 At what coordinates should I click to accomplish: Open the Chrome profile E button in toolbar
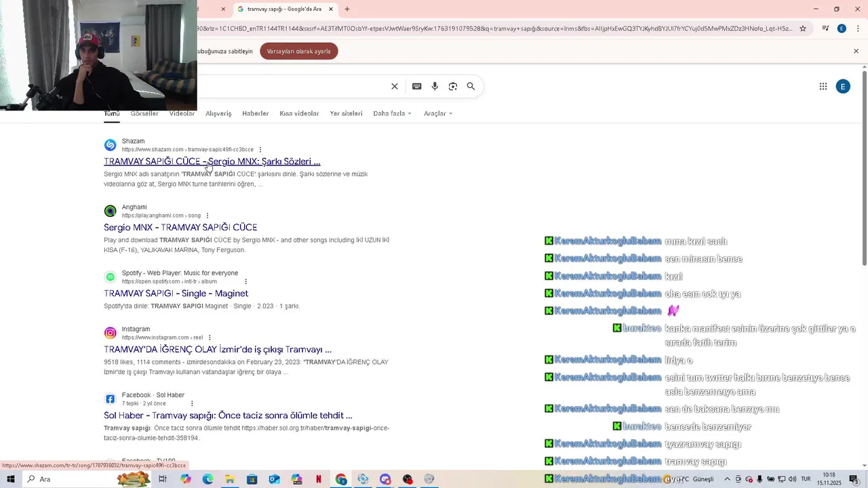(842, 28)
